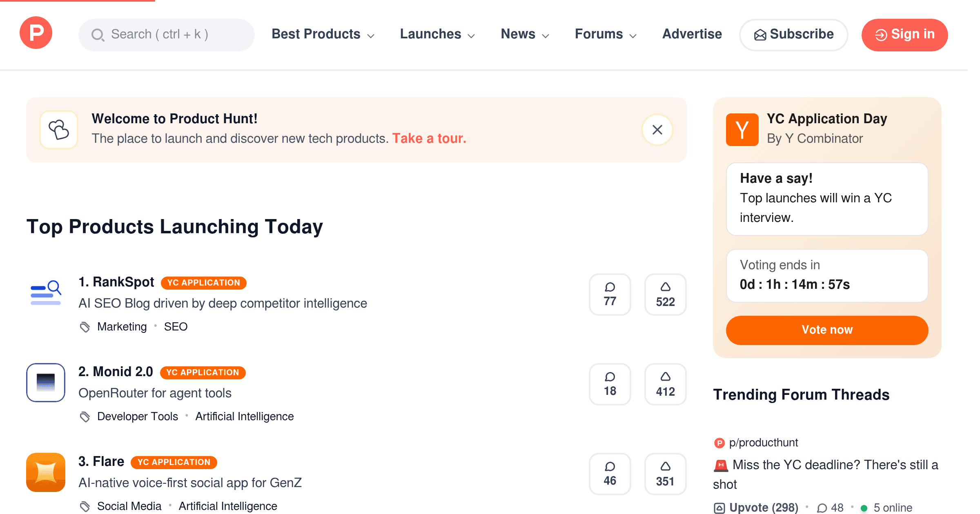Open the Product Hunt logo home link
The width and height of the screenshot is (980, 514).
(36, 33)
